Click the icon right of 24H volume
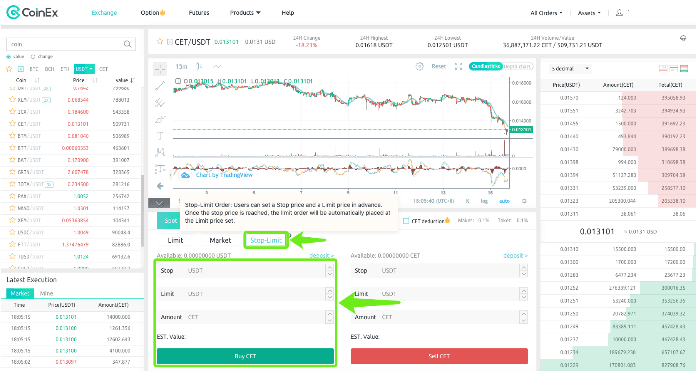Screen dimensions: 696x371 [683, 38]
